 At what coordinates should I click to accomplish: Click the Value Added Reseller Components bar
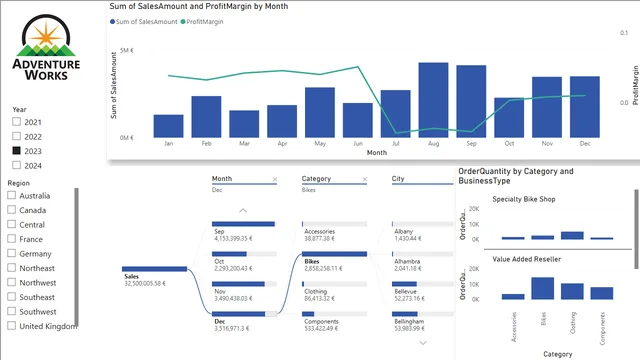(x=602, y=293)
